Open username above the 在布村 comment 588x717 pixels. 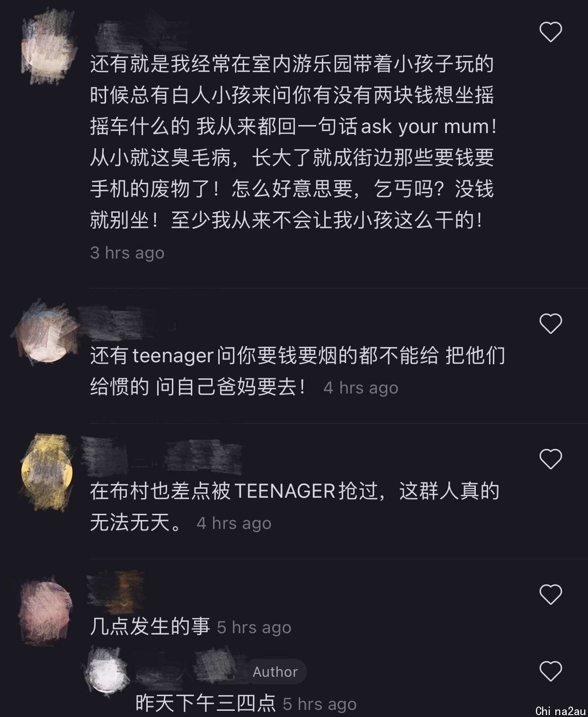(x=162, y=457)
